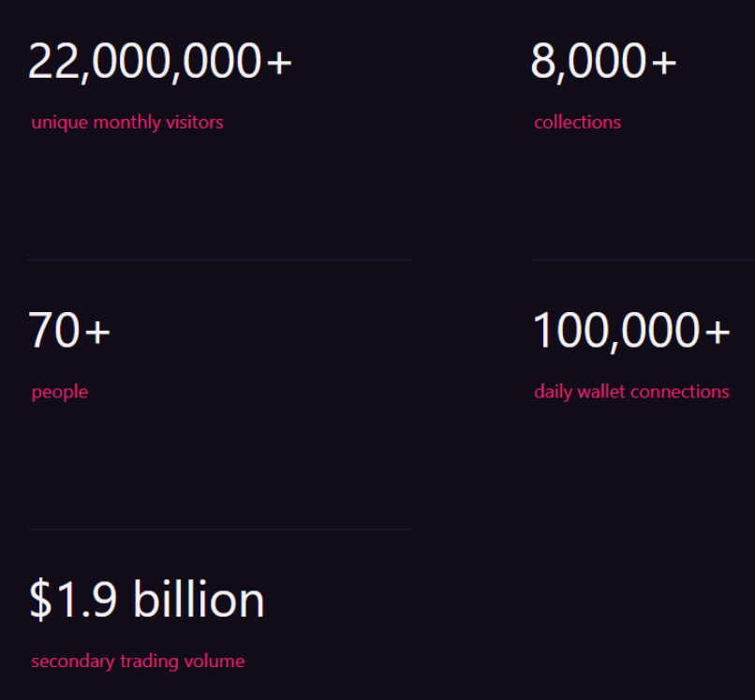Image resolution: width=755 pixels, height=700 pixels.
Task: Select the pink "people" label
Action: coord(60,392)
